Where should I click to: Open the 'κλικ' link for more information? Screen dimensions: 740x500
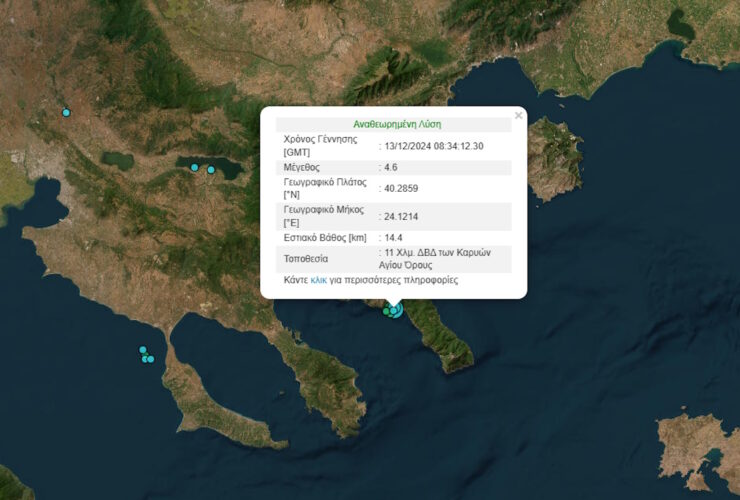click(319, 280)
